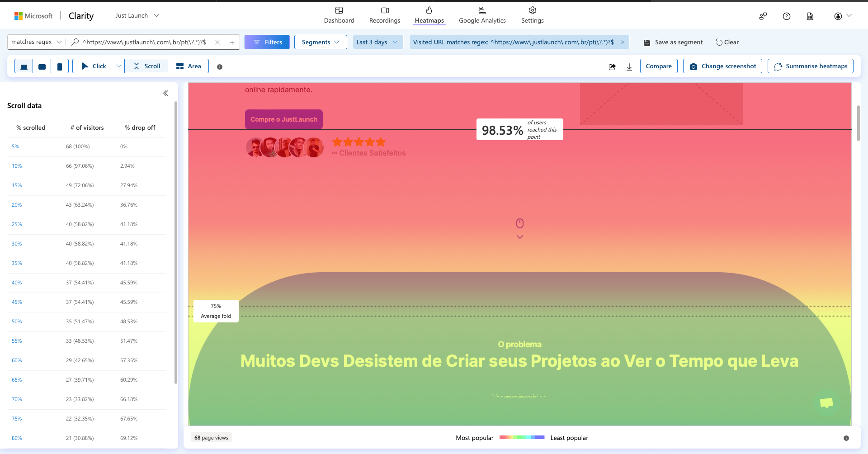Click the heatmap page vertical scrollbar
This screenshot has height=454, width=868.
coord(859,123)
